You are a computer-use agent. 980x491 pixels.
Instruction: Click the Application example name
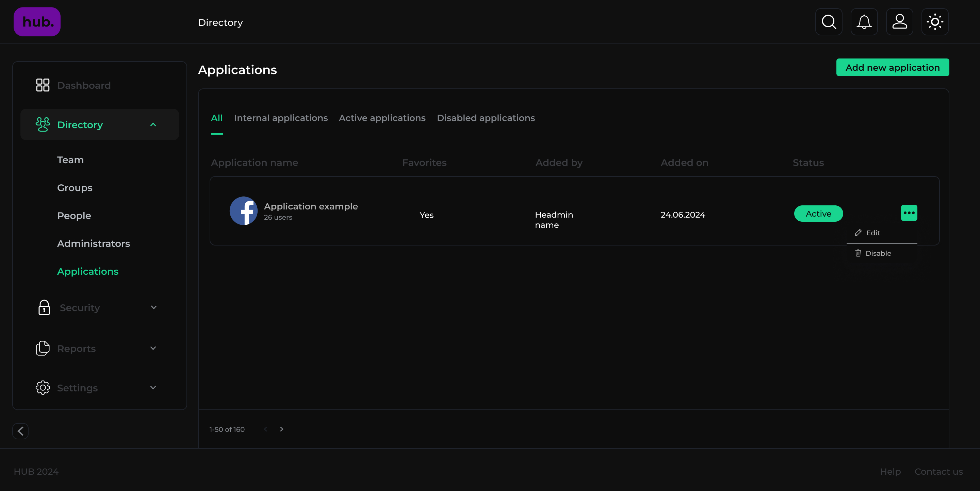click(311, 206)
